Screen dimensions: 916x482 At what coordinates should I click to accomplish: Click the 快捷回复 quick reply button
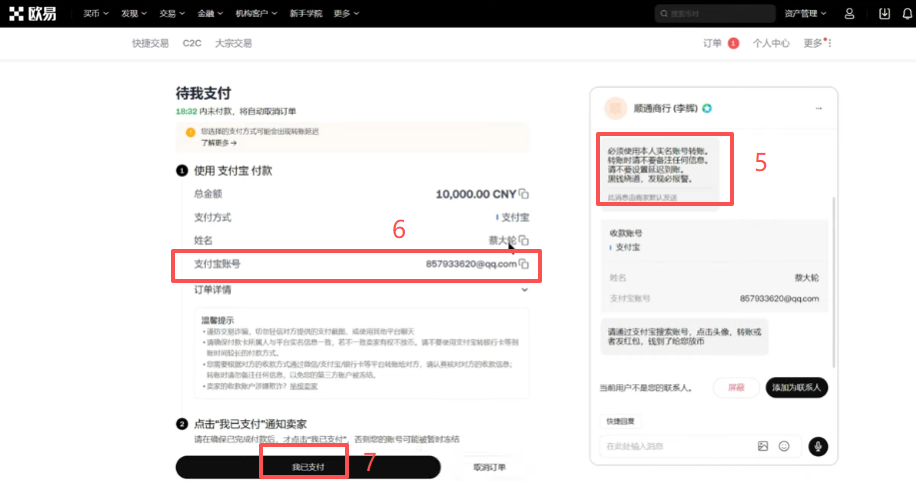tap(620, 421)
